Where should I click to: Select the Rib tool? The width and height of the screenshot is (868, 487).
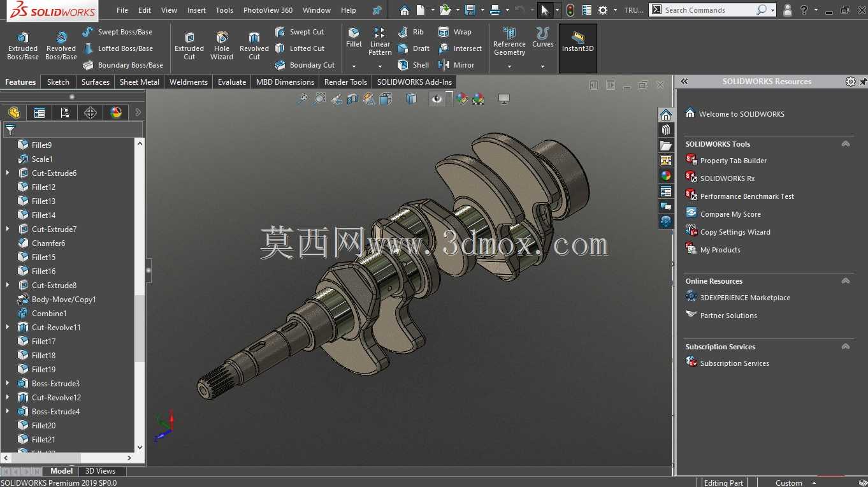click(x=411, y=32)
